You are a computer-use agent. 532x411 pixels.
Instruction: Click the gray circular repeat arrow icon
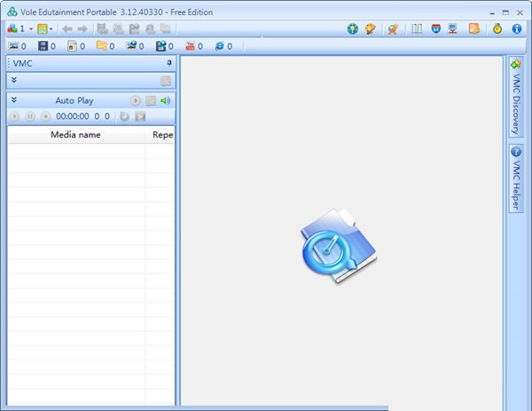[x=124, y=116]
